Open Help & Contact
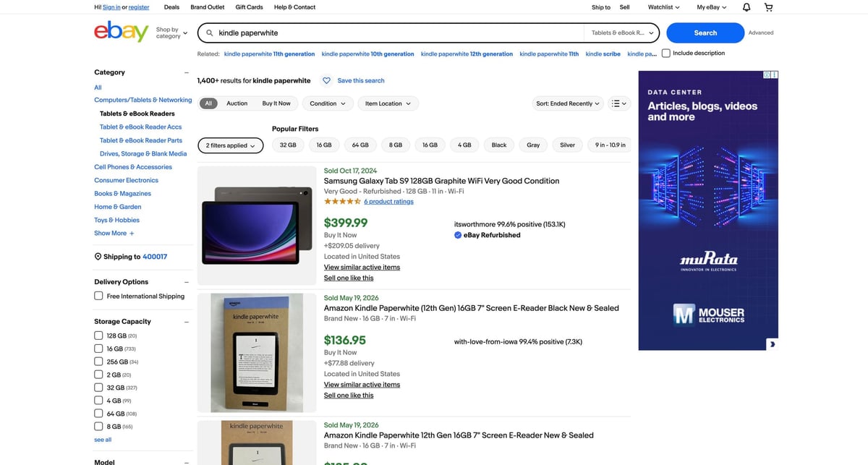 294,7
